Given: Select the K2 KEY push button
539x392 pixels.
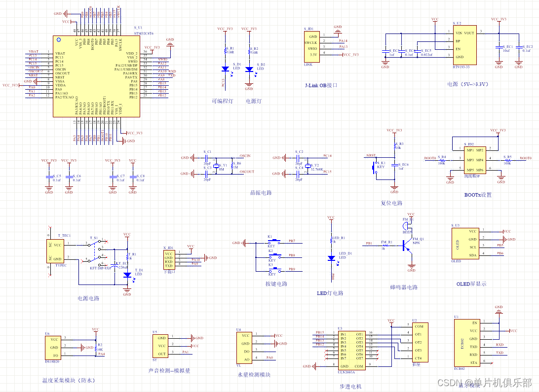Looking at the screenshot, I should click(274, 255).
